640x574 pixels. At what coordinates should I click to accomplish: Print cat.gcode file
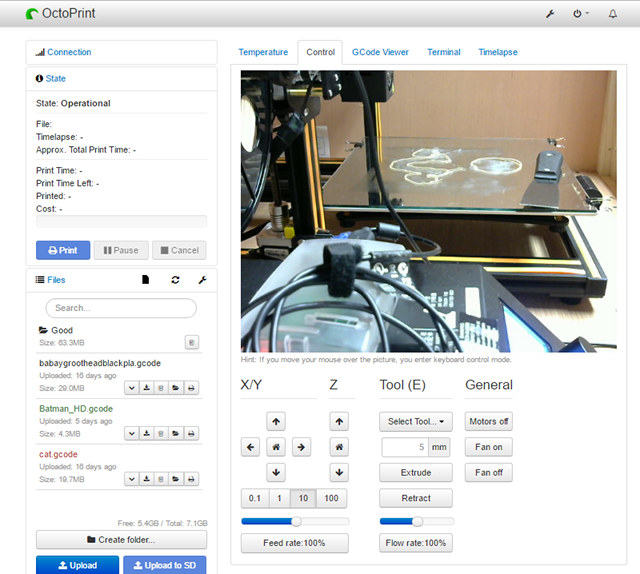pyautogui.click(x=191, y=479)
